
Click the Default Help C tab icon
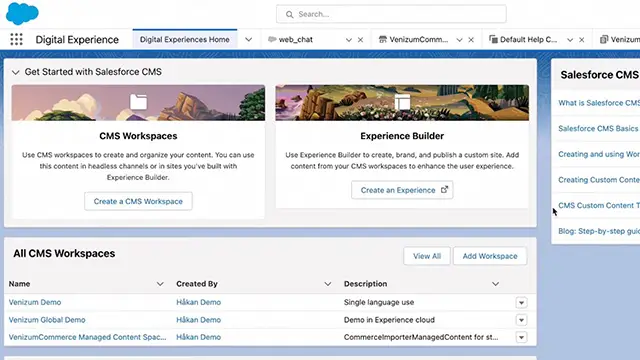click(x=493, y=39)
